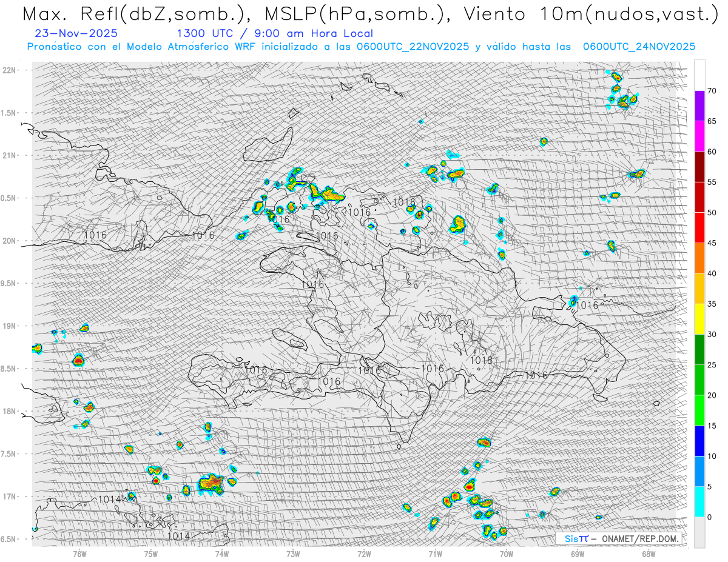Click the red 45-50 dBZ legend segment
The height and width of the screenshot is (562, 728).
point(699,228)
